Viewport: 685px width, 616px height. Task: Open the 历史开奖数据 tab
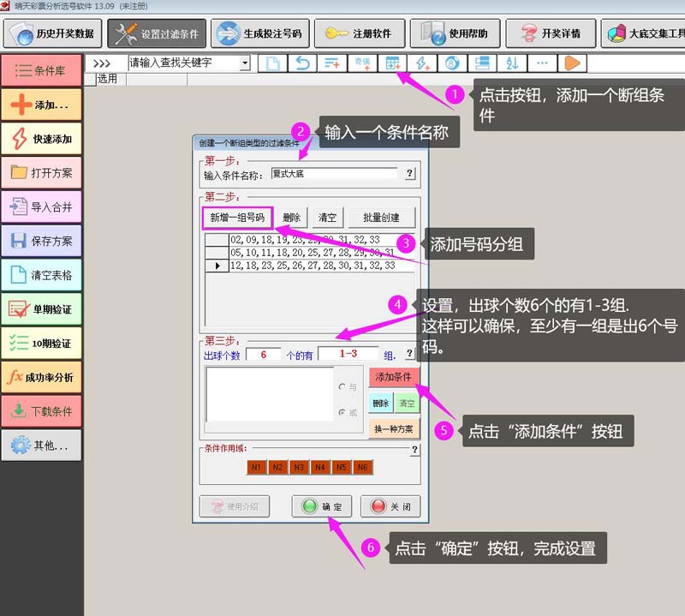point(55,33)
